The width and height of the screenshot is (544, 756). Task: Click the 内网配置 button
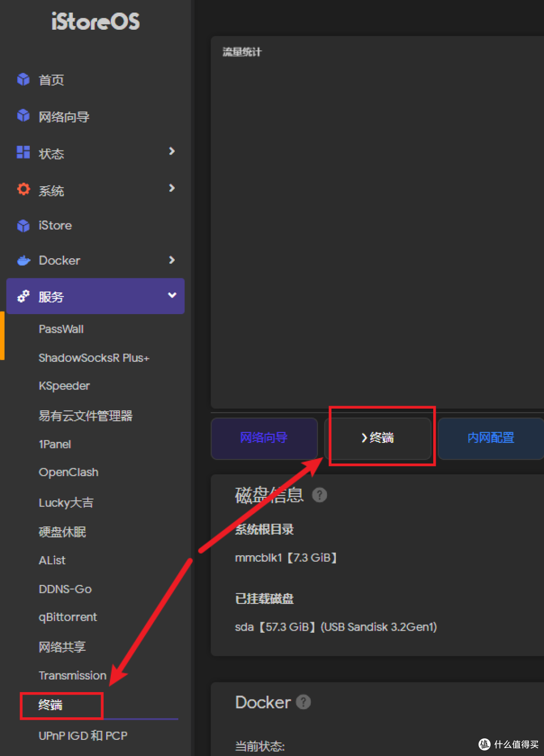(491, 438)
